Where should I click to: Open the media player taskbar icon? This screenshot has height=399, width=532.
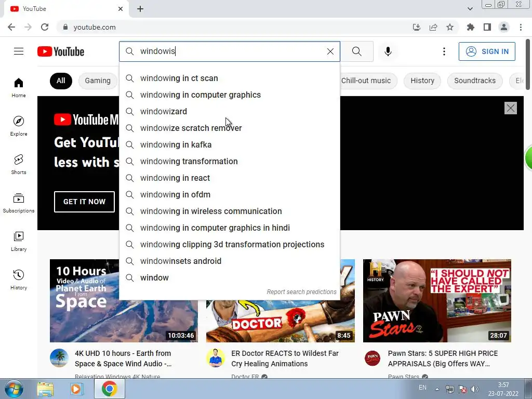[x=77, y=389]
